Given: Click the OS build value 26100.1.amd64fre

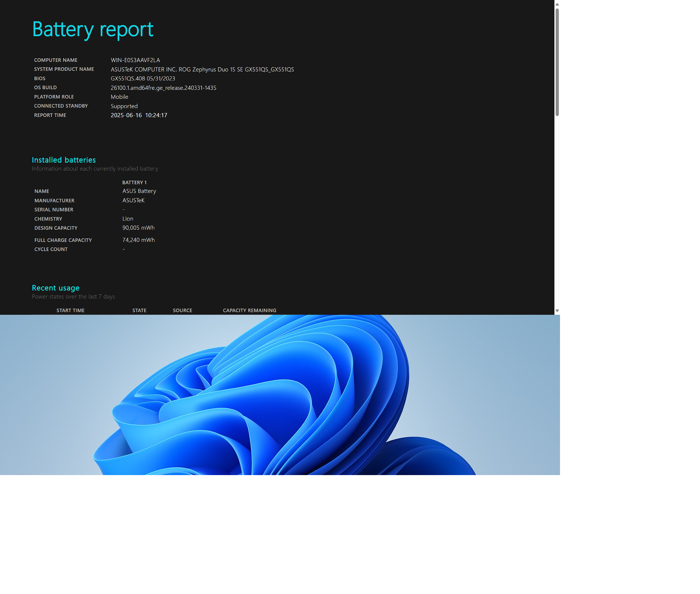Looking at the screenshot, I should pos(163,88).
